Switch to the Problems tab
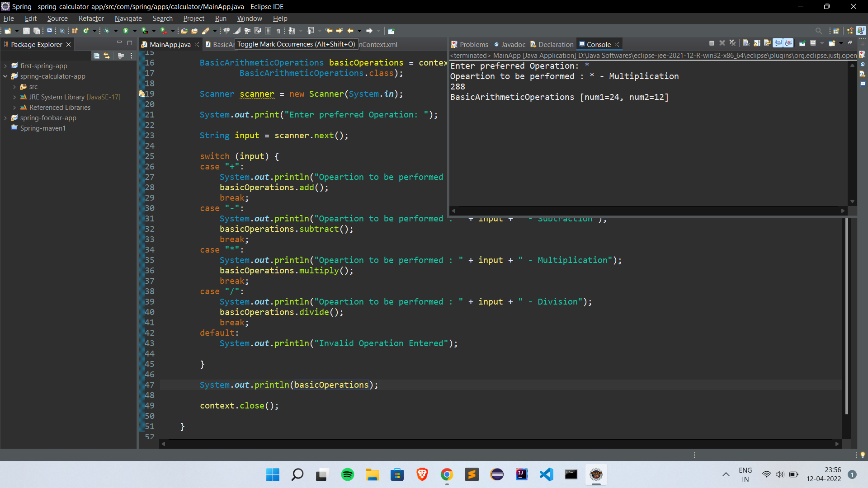The image size is (868, 488). click(x=470, y=44)
